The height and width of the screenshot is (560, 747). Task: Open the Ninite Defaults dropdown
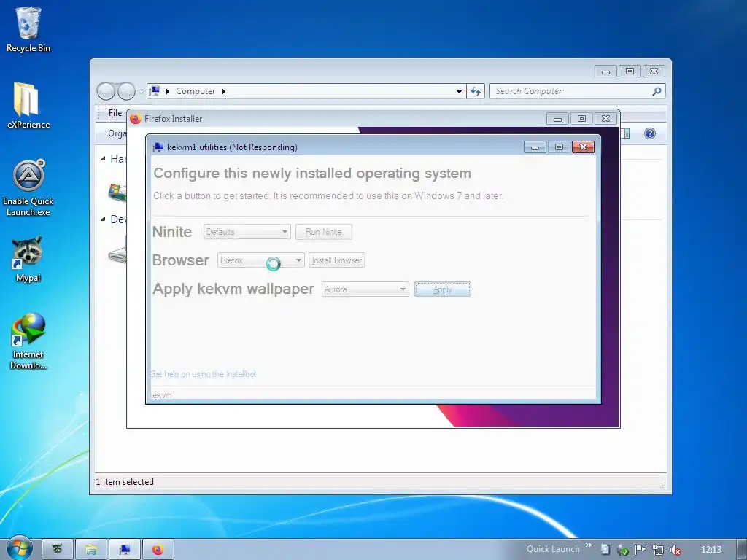click(x=247, y=232)
